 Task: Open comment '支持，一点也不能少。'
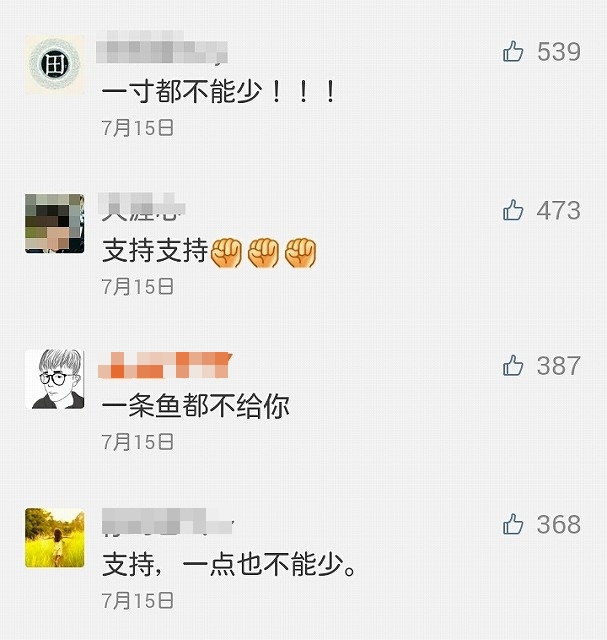[229, 564]
